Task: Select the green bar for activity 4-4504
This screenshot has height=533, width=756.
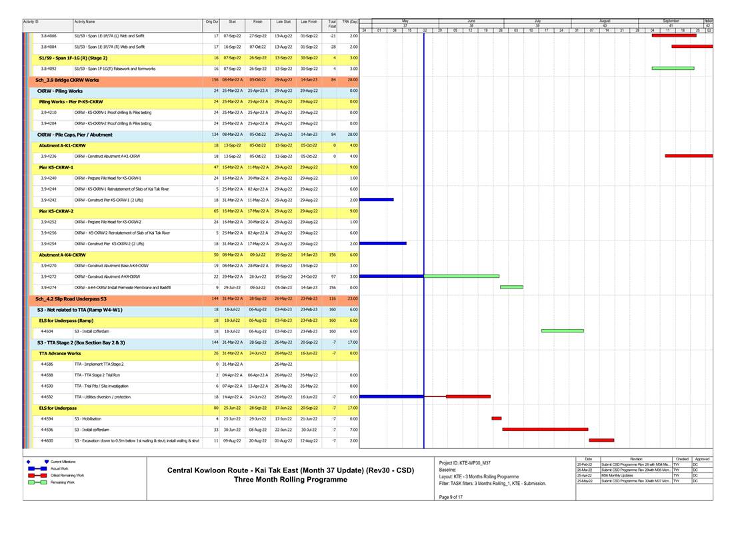Action: coord(562,331)
